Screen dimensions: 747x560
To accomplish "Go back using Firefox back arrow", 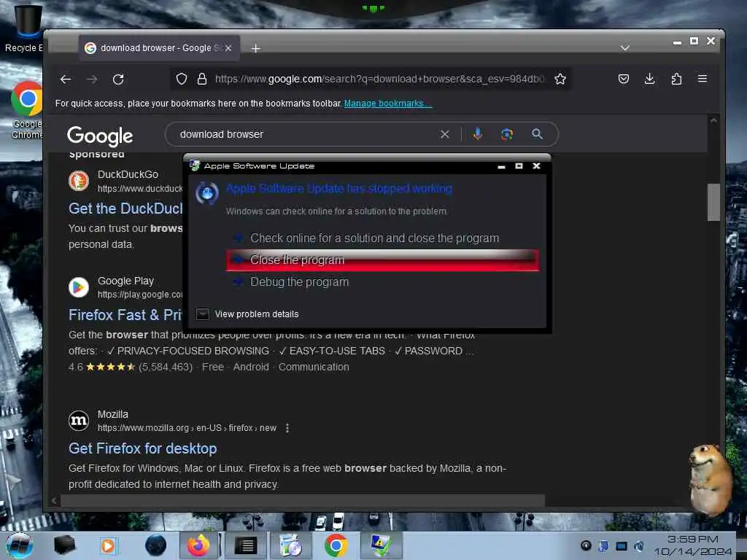I will click(x=66, y=79).
